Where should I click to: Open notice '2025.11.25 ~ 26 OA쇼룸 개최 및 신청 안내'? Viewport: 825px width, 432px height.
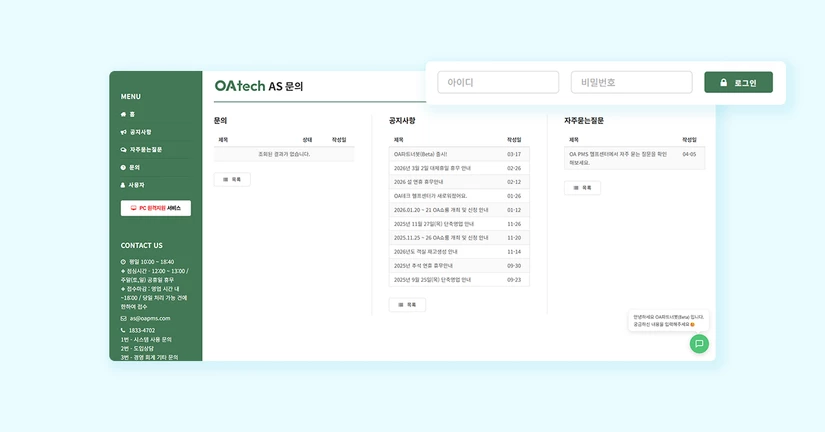tap(441, 238)
